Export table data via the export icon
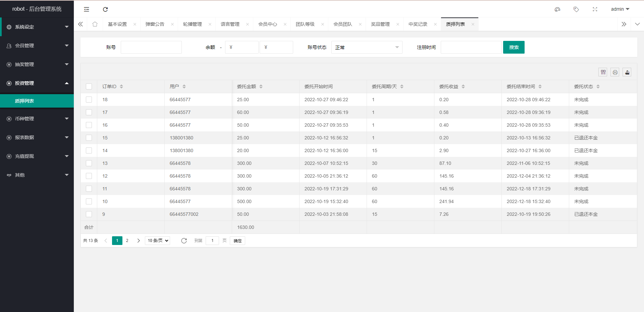644x312 pixels. 627,72
